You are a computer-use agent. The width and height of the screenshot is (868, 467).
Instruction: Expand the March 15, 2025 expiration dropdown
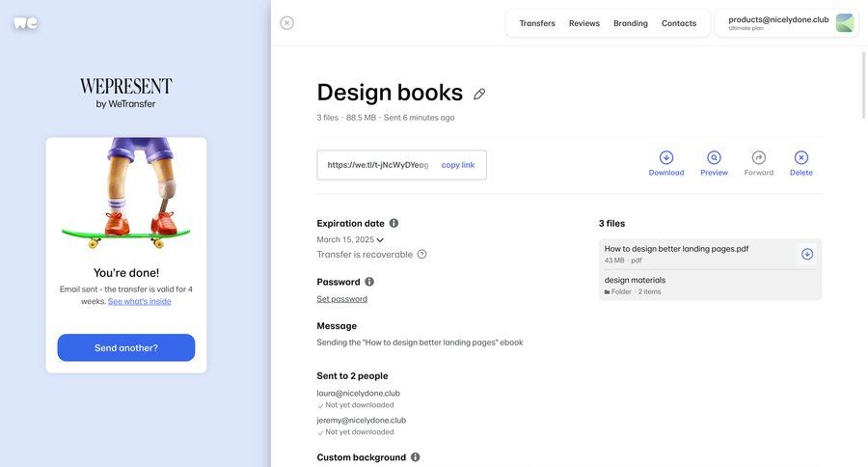pos(350,240)
